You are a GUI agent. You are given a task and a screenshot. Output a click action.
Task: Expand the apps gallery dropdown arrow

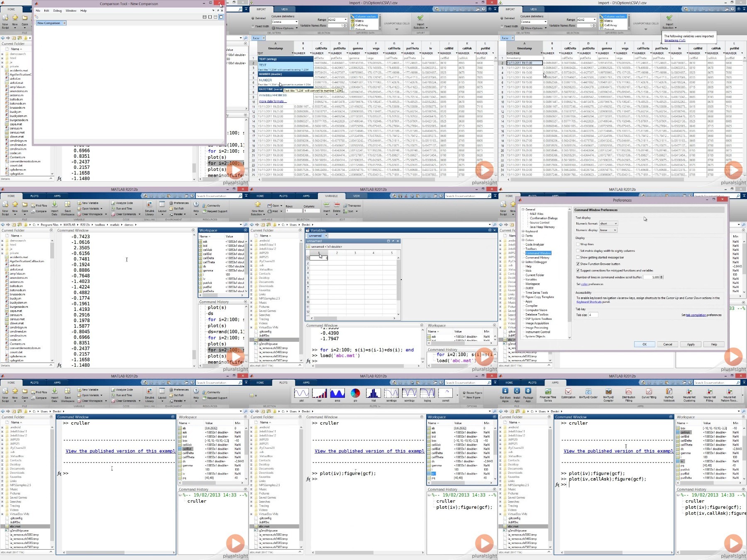(742, 396)
